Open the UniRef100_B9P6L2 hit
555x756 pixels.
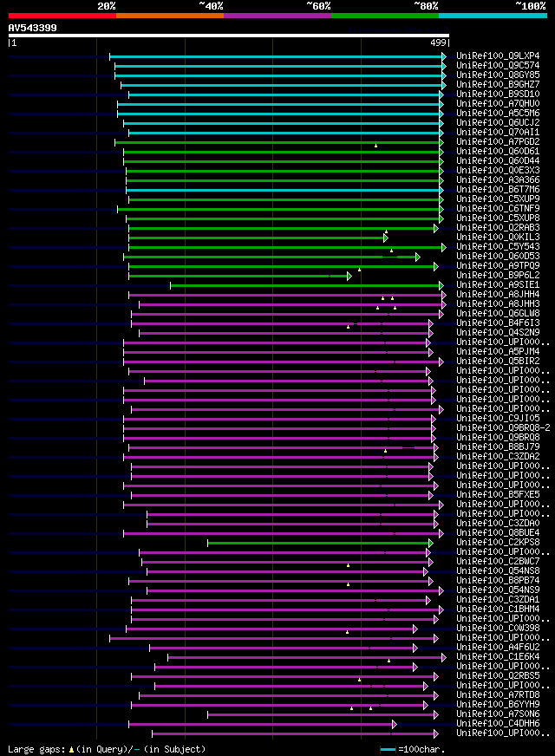click(498, 276)
